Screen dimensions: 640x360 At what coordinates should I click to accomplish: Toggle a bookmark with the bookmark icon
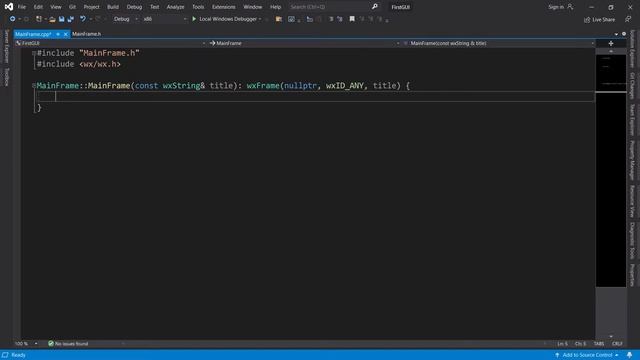[x=352, y=19]
